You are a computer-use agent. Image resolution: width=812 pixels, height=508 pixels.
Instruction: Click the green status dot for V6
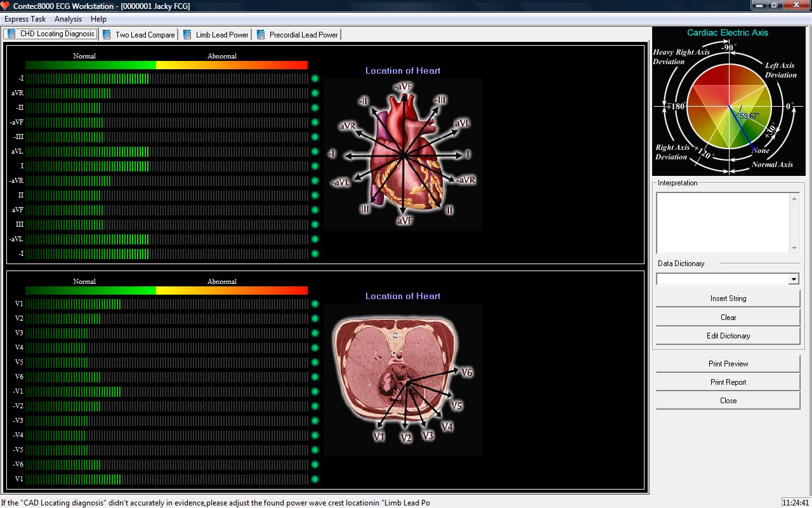pos(315,377)
